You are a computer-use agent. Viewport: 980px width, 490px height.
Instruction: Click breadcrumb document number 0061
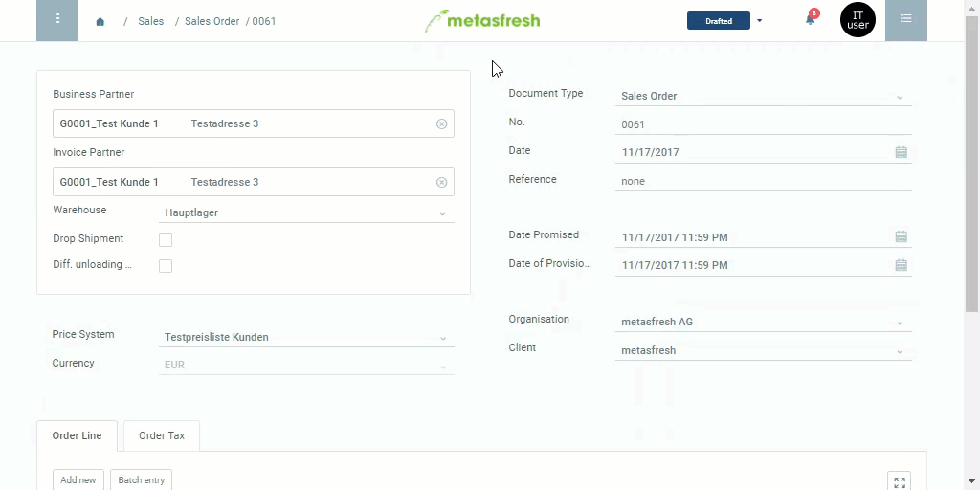[264, 21]
